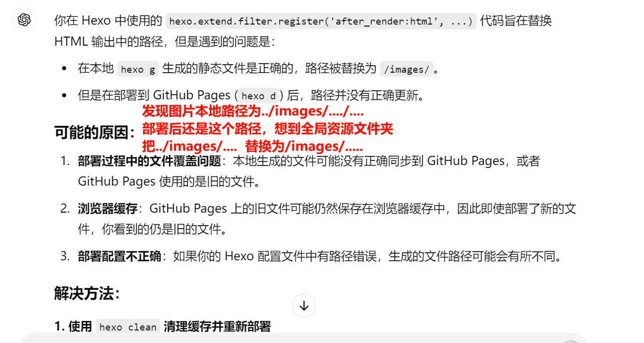The image size is (644, 343).
Task: Click red annotation 部署后还是这个路径
Action: 267,129
